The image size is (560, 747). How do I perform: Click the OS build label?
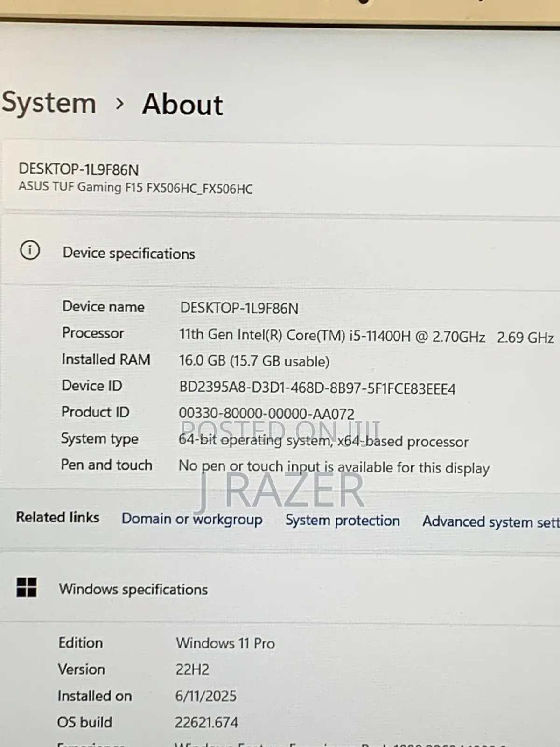(x=84, y=722)
